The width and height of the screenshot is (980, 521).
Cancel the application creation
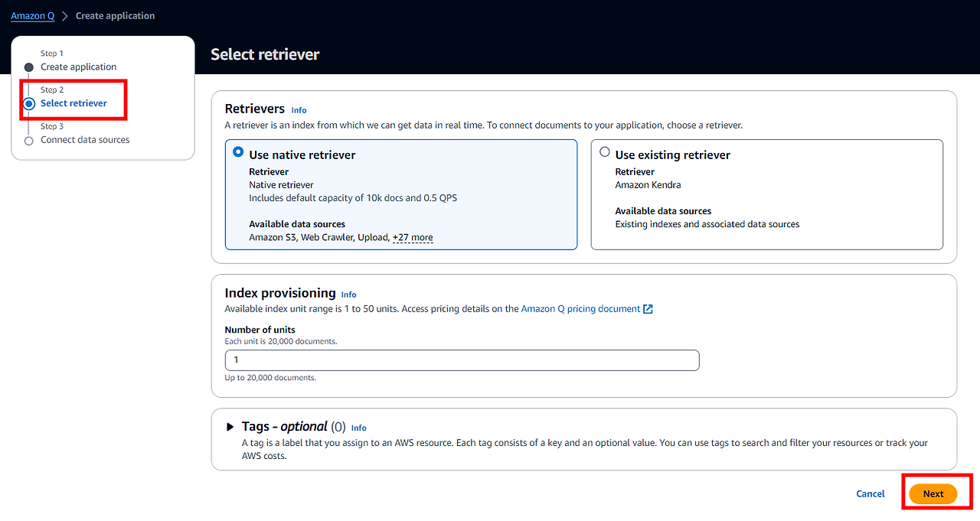pyautogui.click(x=871, y=494)
